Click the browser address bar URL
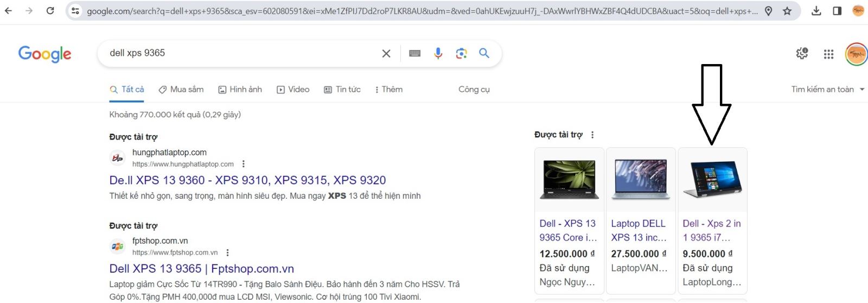 coord(422,11)
